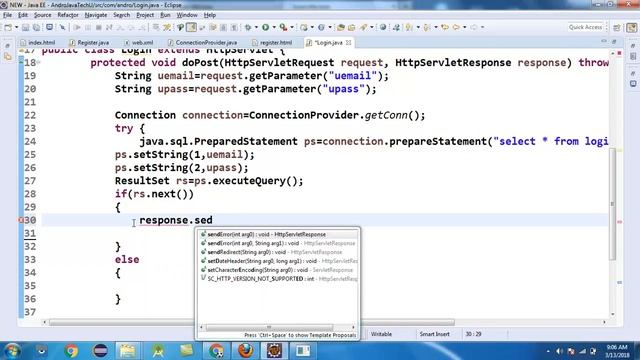
Task: Click the Forward navigation arrow icon
Action: coord(474,27)
